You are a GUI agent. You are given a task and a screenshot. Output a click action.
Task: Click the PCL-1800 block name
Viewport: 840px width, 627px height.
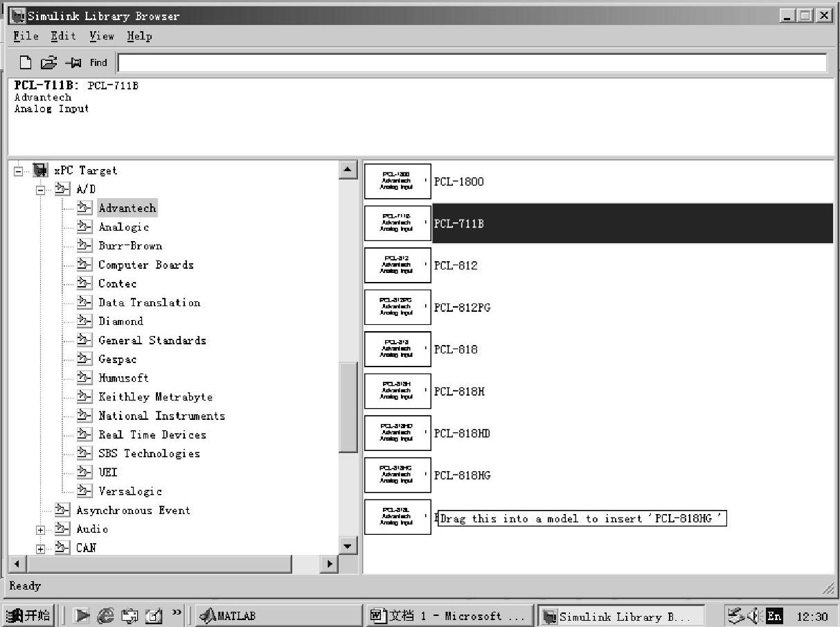tap(459, 182)
